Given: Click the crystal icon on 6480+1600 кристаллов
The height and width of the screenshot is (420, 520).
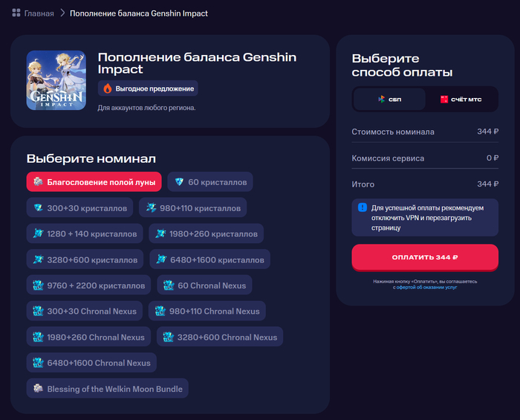Looking at the screenshot, I should (x=161, y=259).
